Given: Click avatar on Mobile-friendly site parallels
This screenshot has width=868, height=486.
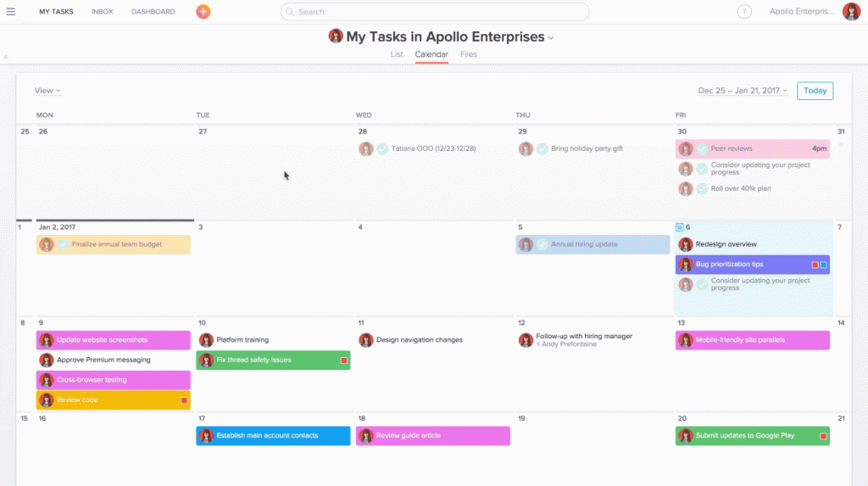Looking at the screenshot, I should tap(685, 340).
